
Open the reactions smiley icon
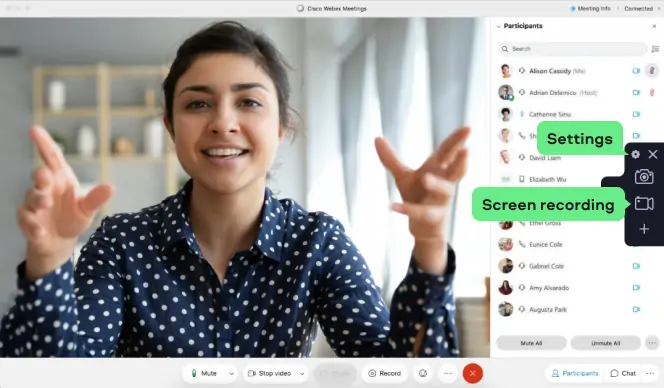(x=423, y=373)
